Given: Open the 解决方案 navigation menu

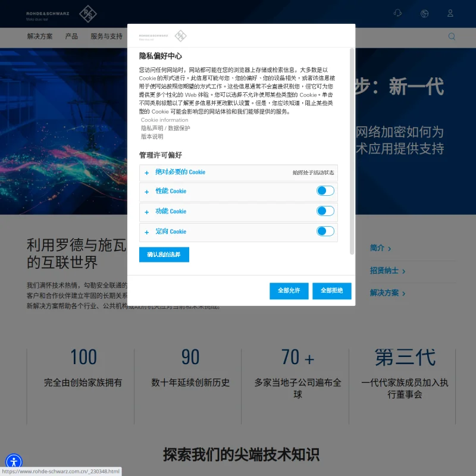Looking at the screenshot, I should coord(40,36).
